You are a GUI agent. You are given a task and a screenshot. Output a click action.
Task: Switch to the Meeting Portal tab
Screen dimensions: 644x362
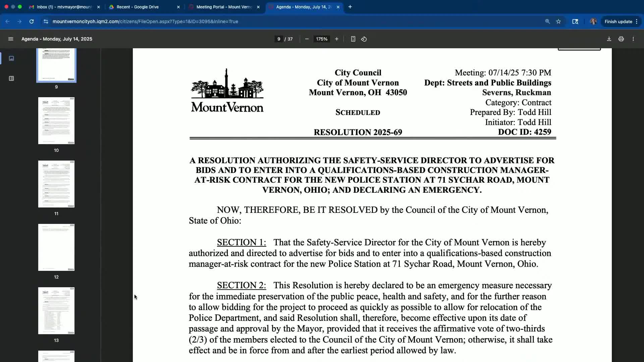coord(224,7)
